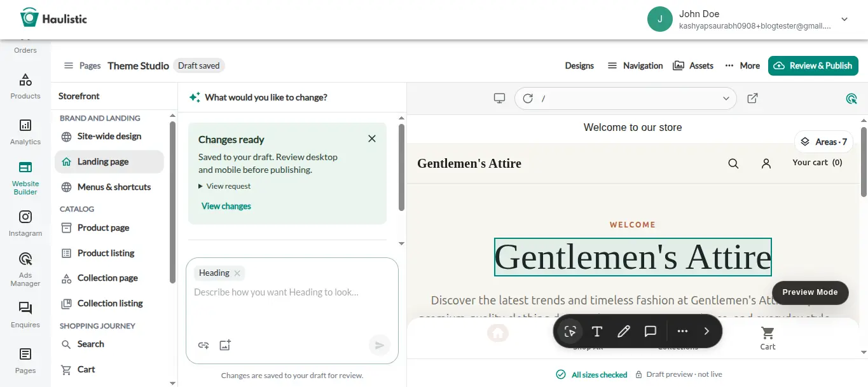868x387 pixels.
Task: Remove the Heading chip
Action: point(237,273)
